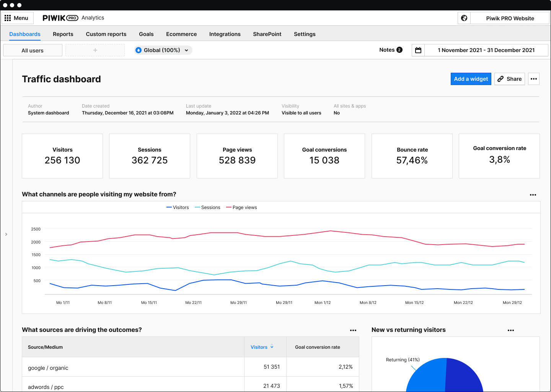Toggle Page views visibility in legend

pyautogui.click(x=241, y=207)
